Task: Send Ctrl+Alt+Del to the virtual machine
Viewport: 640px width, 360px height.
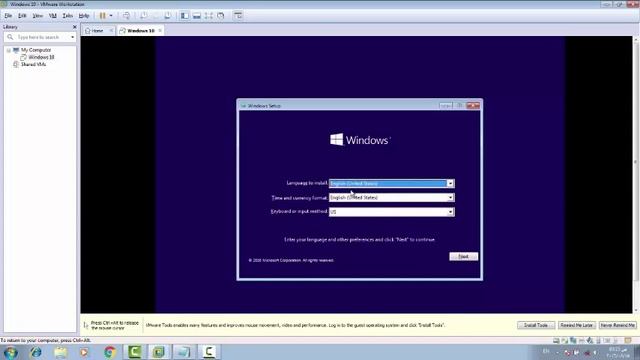Action: [x=127, y=16]
